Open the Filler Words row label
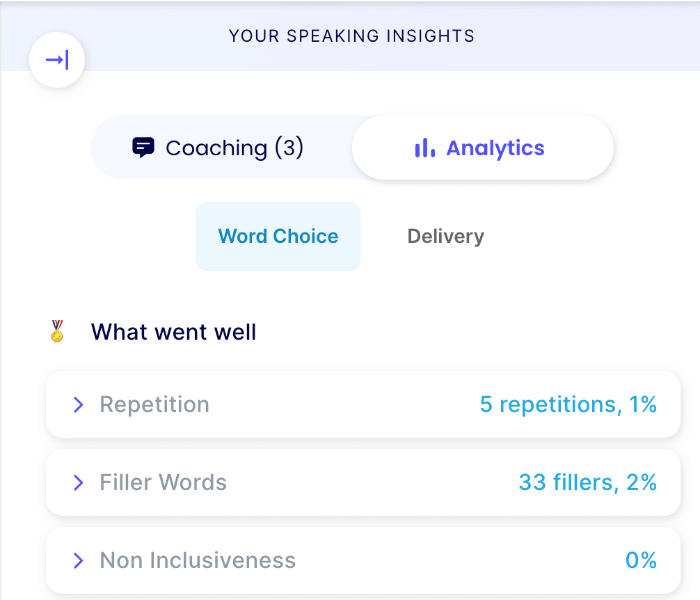The width and height of the screenshot is (700, 600). [163, 482]
